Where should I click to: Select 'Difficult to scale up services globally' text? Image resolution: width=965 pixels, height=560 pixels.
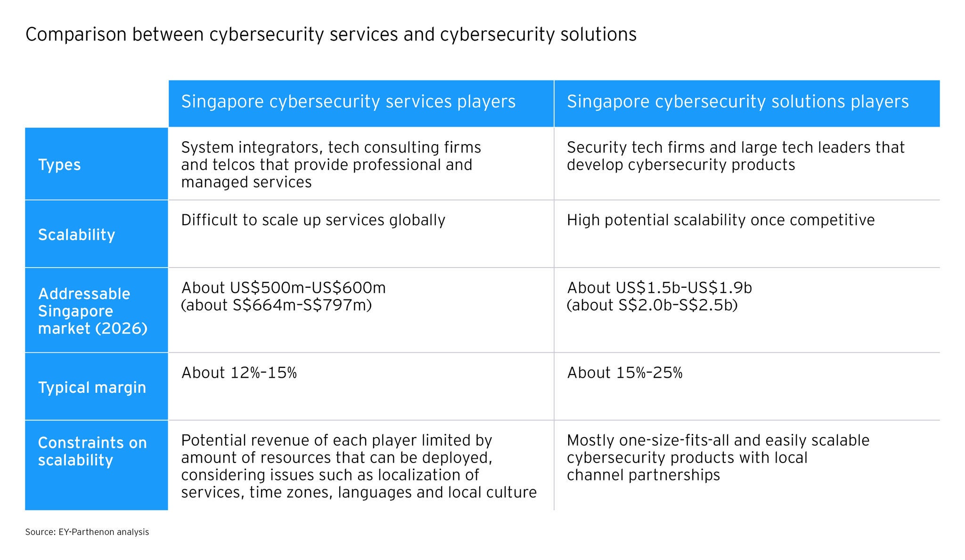click(x=313, y=220)
